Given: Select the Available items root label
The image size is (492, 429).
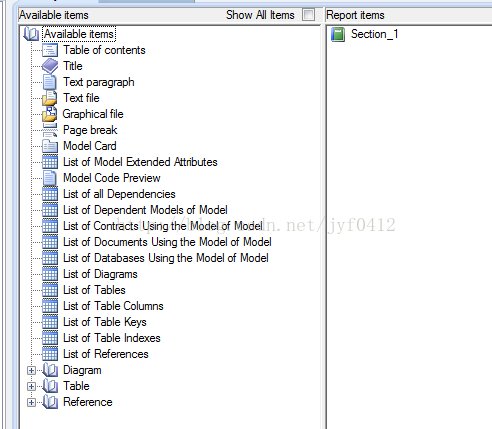Looking at the screenshot, I should pyautogui.click(x=79, y=34).
